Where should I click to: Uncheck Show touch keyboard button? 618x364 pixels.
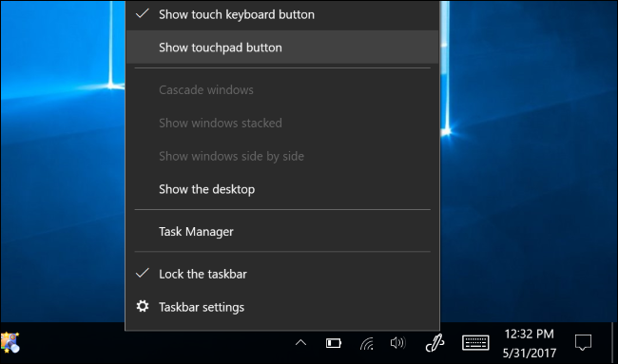(x=282, y=14)
